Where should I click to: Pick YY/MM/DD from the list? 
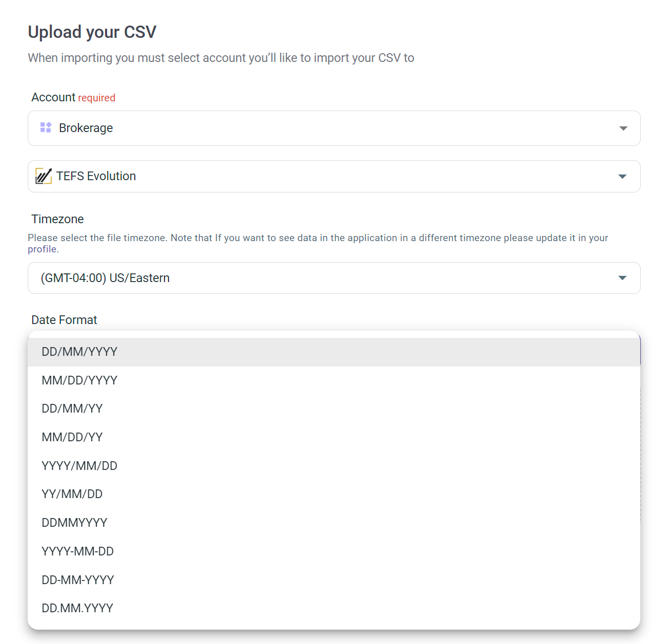[72, 494]
